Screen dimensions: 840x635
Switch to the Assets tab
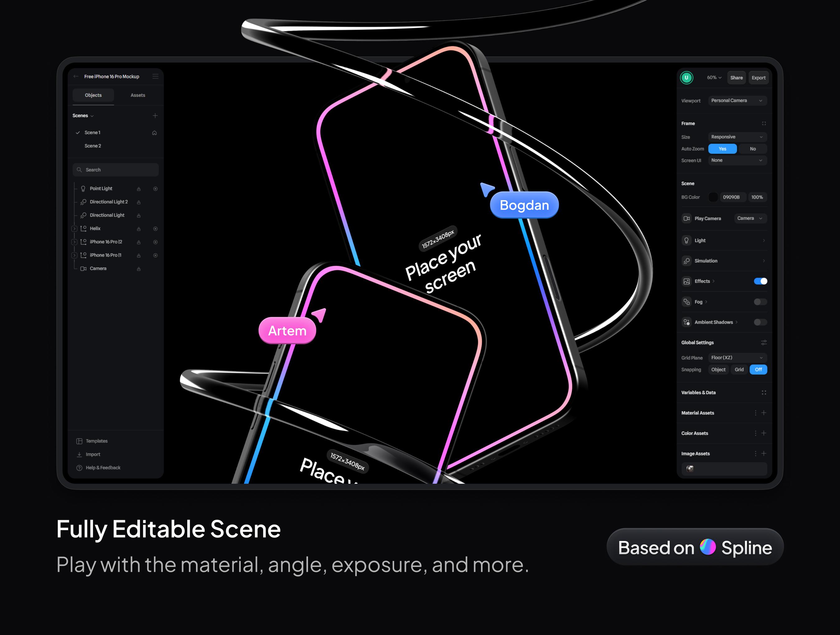tap(138, 95)
